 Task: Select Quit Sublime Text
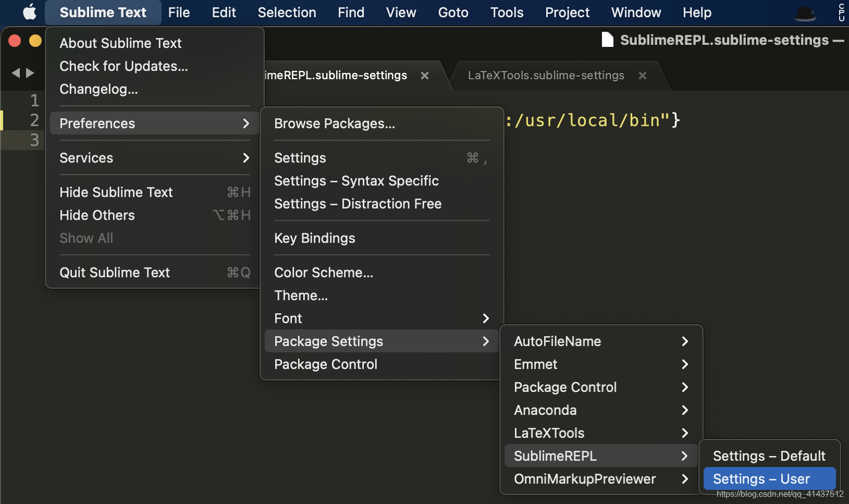click(155, 273)
